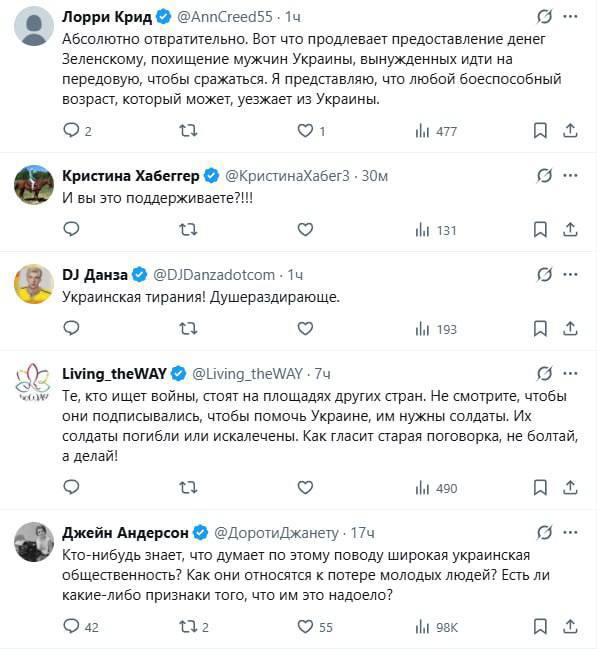
Task: Open @DJDanzadotcom profile link
Action: pyautogui.click(x=214, y=275)
